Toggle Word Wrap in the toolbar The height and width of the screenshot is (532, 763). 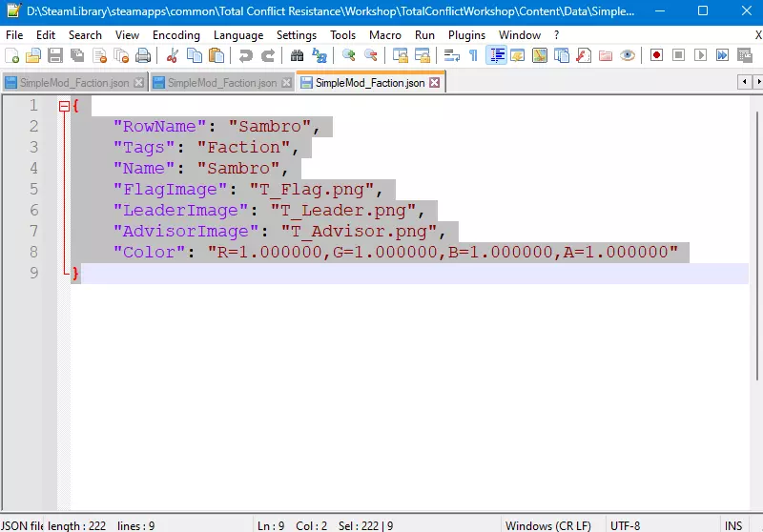pyautogui.click(x=452, y=56)
